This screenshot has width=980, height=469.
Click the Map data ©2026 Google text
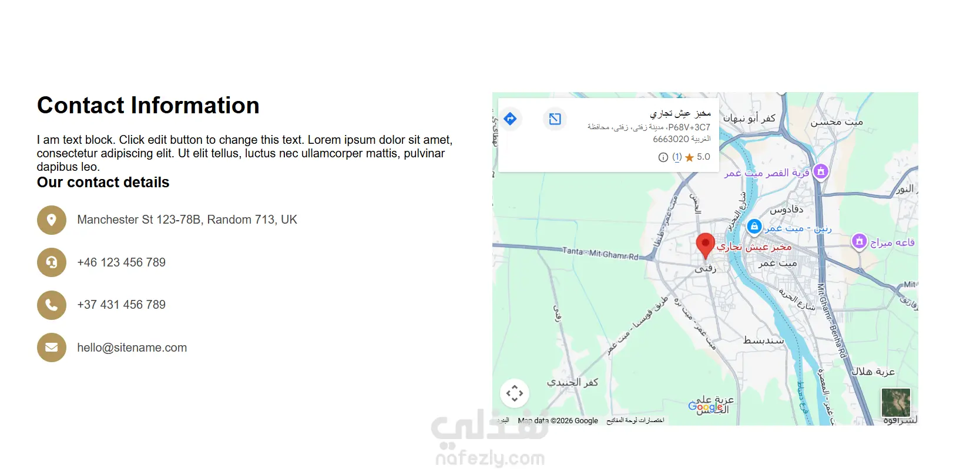click(x=558, y=421)
